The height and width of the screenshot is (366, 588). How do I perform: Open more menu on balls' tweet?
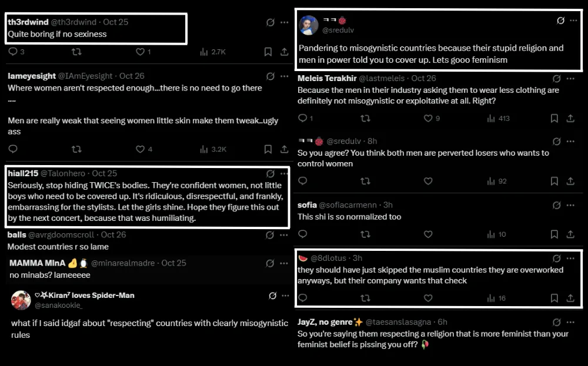285,235
